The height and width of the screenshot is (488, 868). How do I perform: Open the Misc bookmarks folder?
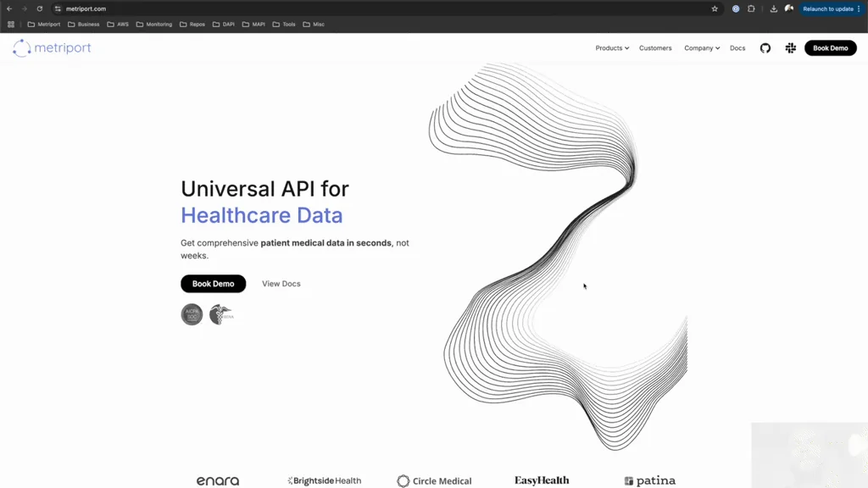314,25
